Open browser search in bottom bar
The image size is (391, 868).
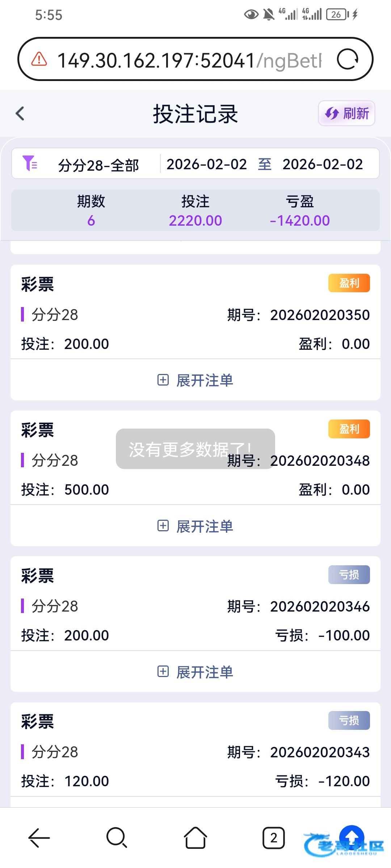click(117, 838)
